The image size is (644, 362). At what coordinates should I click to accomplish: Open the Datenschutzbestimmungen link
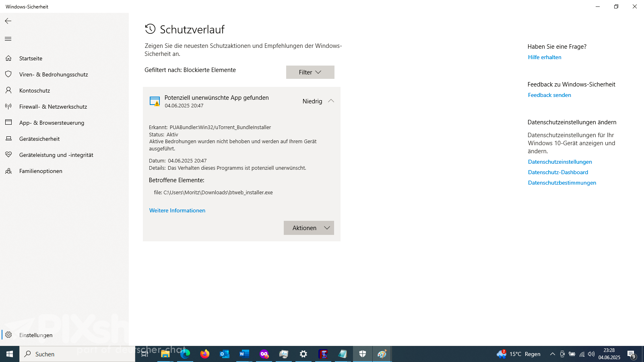pyautogui.click(x=562, y=183)
